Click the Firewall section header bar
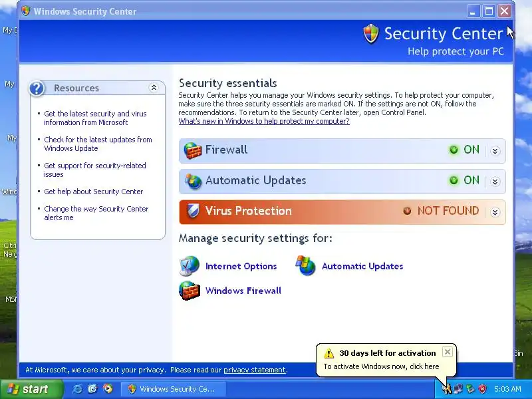Screen dimensions: 532x399 pos(342,151)
